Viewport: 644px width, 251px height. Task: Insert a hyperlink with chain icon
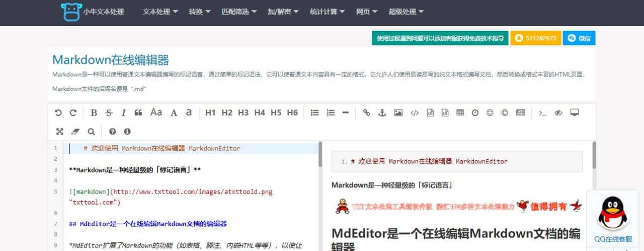point(366,113)
